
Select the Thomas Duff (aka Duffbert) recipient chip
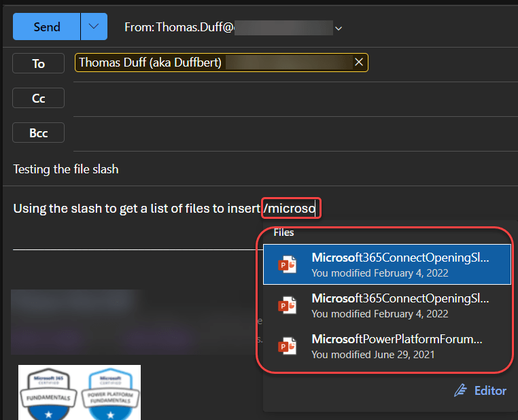pyautogui.click(x=150, y=63)
